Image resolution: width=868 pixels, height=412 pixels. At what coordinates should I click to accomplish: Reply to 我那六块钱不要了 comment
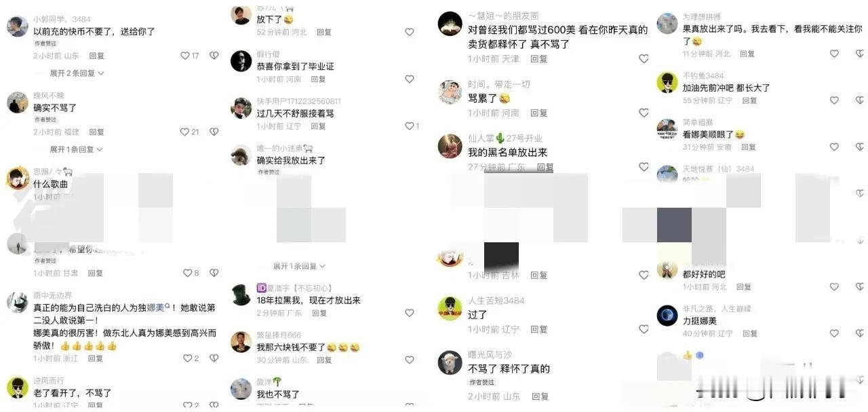324,360
